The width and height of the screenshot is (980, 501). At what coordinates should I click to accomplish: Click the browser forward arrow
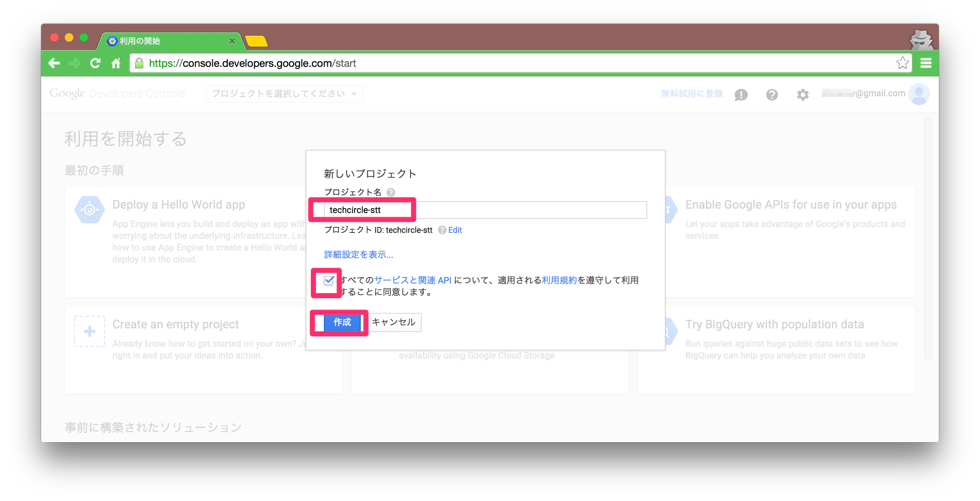[x=75, y=63]
